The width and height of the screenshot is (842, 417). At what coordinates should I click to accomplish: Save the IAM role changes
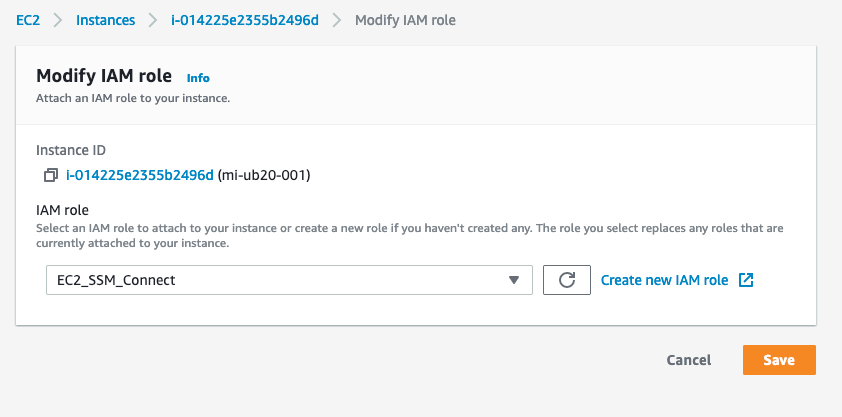(779, 360)
